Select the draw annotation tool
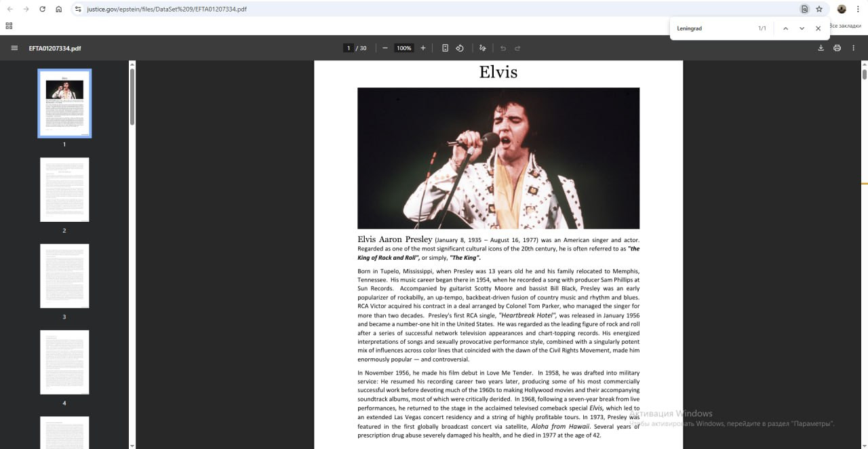 482,48
